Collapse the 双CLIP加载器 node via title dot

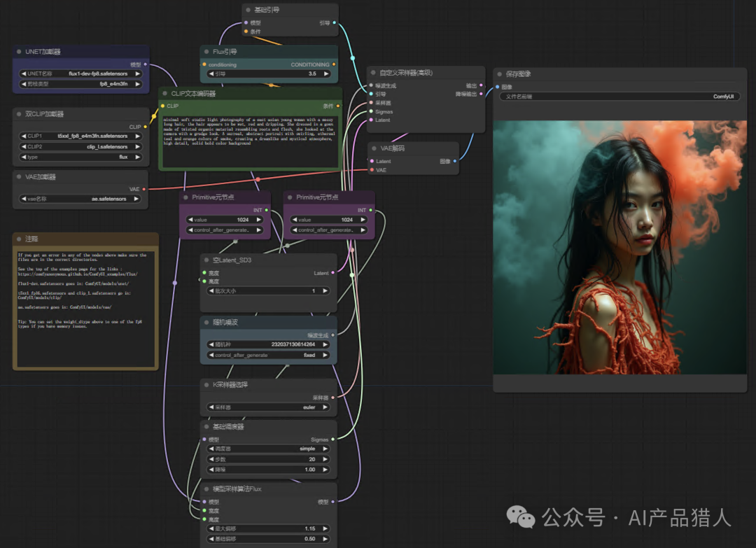coord(19,114)
